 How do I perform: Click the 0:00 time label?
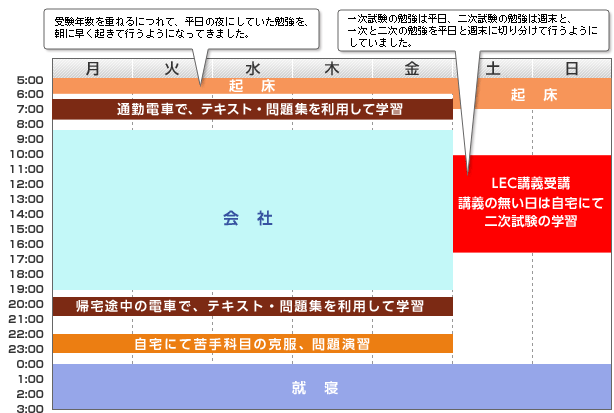coord(30,364)
